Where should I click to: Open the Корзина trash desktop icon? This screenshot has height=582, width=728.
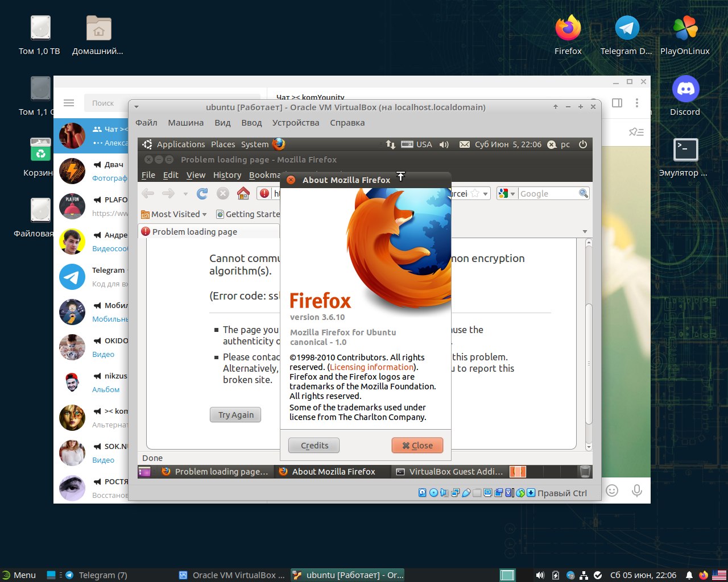coord(40,150)
